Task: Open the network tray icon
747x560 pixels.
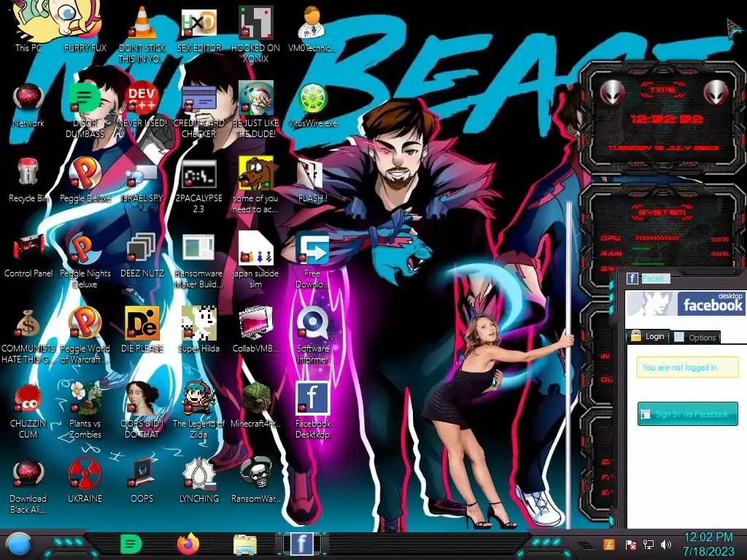Action: [648, 544]
